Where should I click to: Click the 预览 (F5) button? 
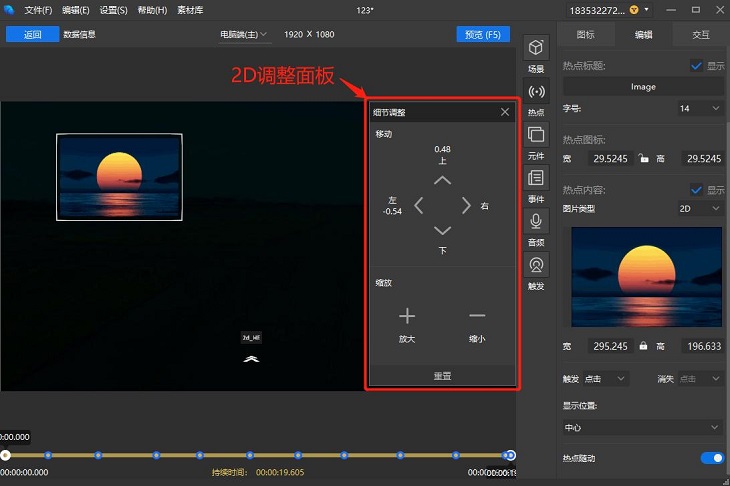point(483,34)
